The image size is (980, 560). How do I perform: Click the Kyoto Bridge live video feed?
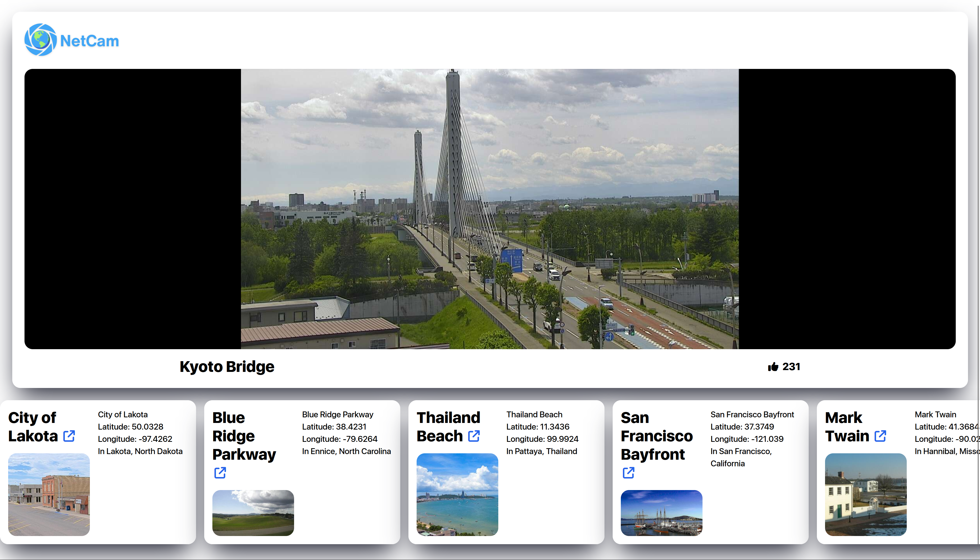click(x=490, y=209)
